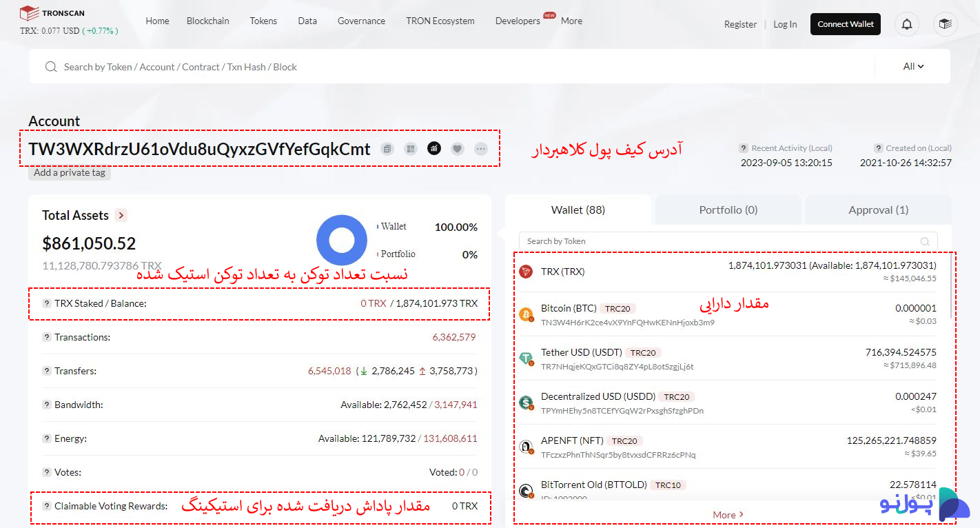The width and height of the screenshot is (980, 528).
Task: Expand Total Assets with the arrow button
Action: click(x=121, y=215)
